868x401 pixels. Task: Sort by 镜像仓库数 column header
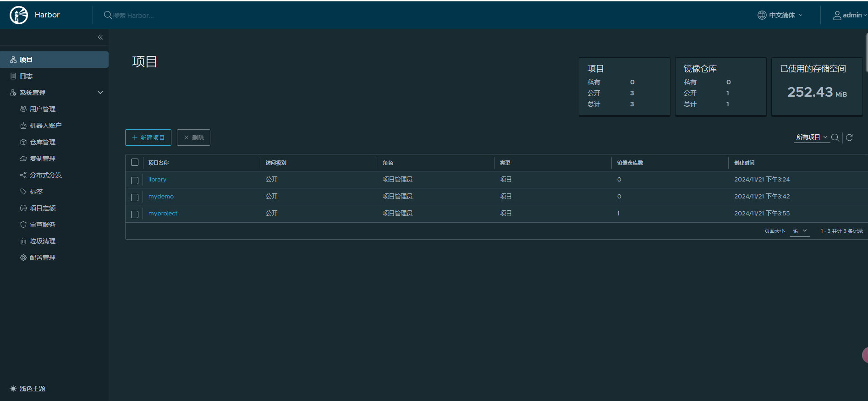pyautogui.click(x=630, y=163)
